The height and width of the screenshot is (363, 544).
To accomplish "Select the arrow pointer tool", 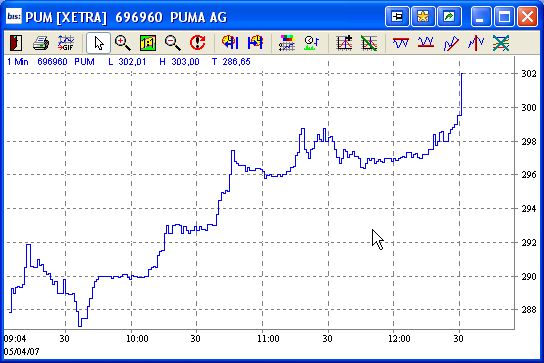I will click(99, 43).
